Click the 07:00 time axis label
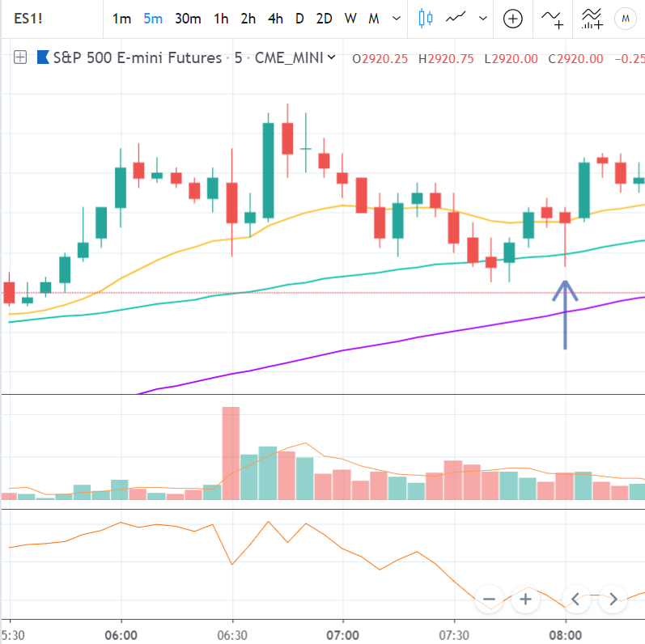645x644 pixels. (342, 635)
